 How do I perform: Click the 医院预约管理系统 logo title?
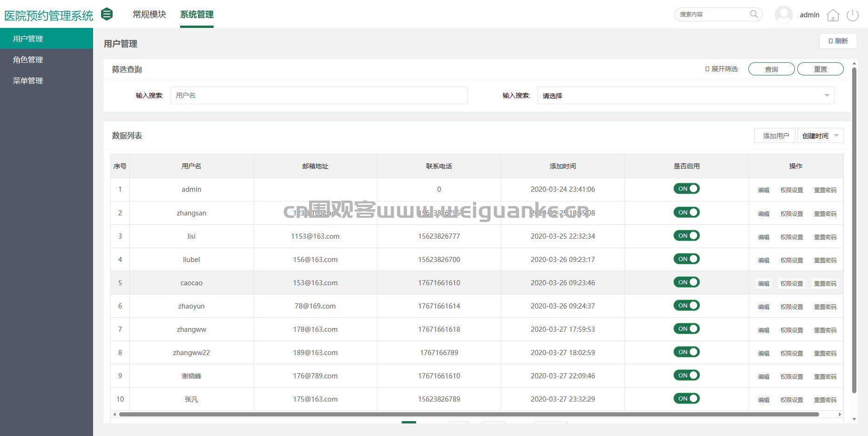pyautogui.click(x=49, y=15)
